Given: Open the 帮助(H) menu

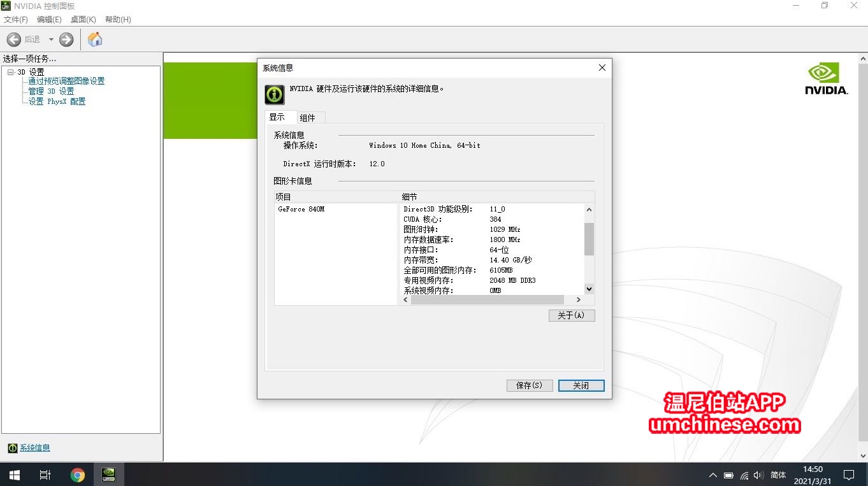Looking at the screenshot, I should 118,20.
